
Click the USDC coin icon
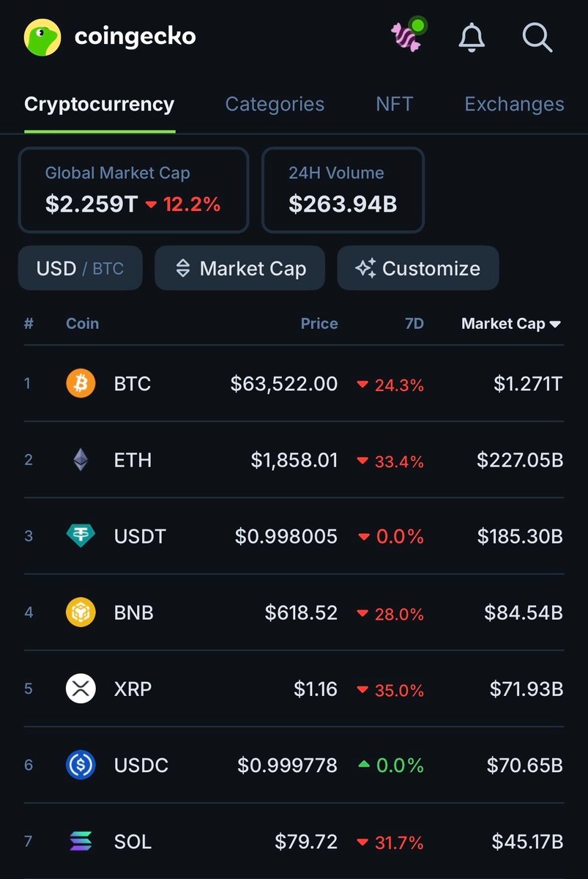pos(81,765)
